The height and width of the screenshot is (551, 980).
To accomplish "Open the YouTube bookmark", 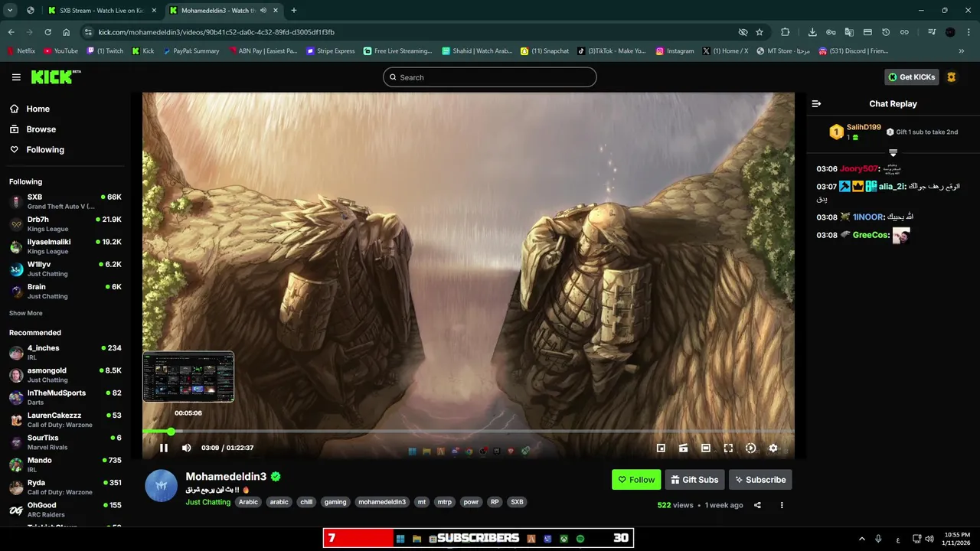I will pos(61,51).
